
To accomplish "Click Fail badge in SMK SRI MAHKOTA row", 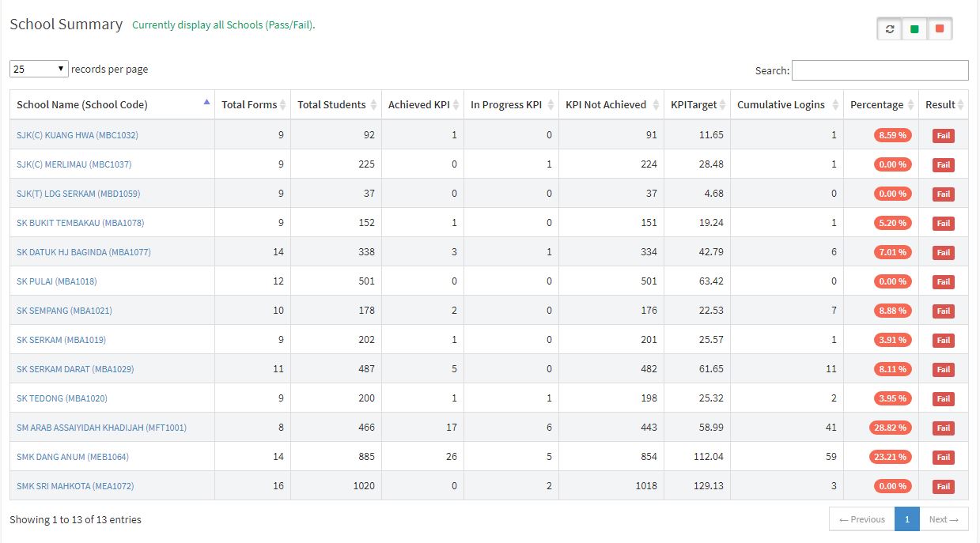I will pyautogui.click(x=944, y=487).
